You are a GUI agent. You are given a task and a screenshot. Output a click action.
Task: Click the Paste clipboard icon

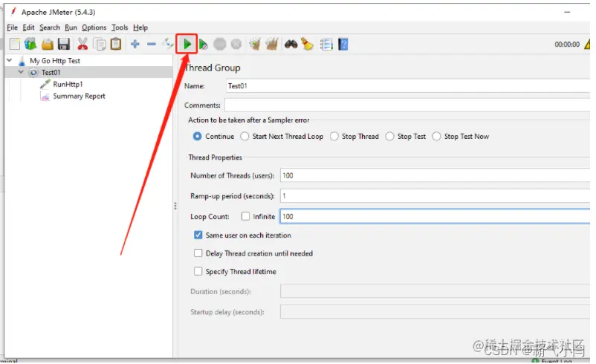click(116, 45)
